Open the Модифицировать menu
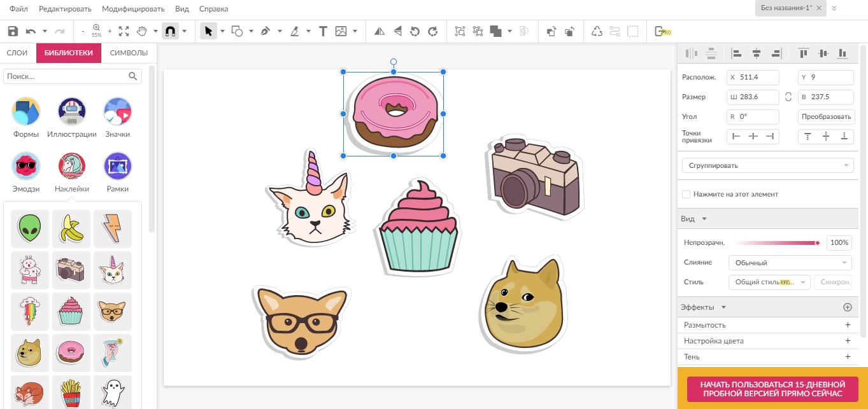The width and height of the screenshot is (868, 409). (133, 9)
